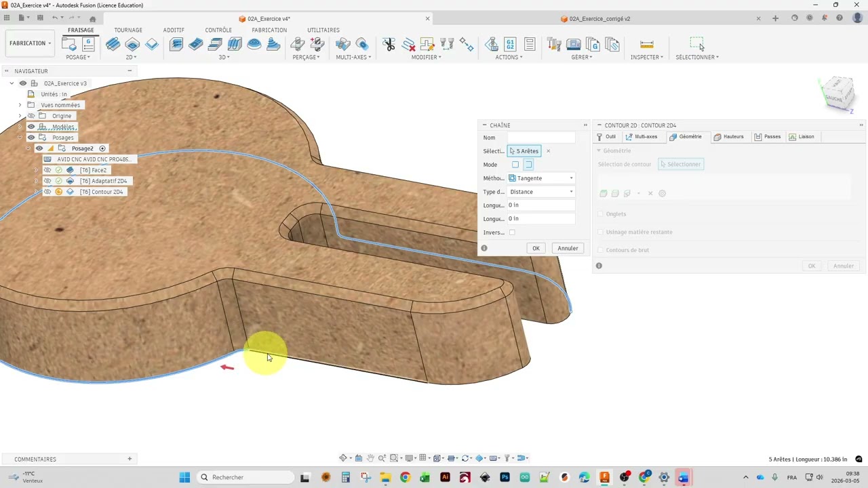Toggle visibility eye of Modèles
The height and width of the screenshot is (488, 868).
(x=31, y=127)
